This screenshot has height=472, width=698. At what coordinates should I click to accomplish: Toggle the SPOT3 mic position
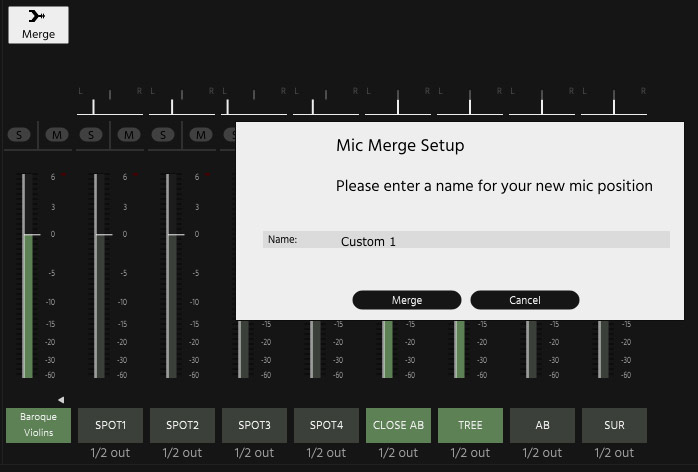click(254, 425)
